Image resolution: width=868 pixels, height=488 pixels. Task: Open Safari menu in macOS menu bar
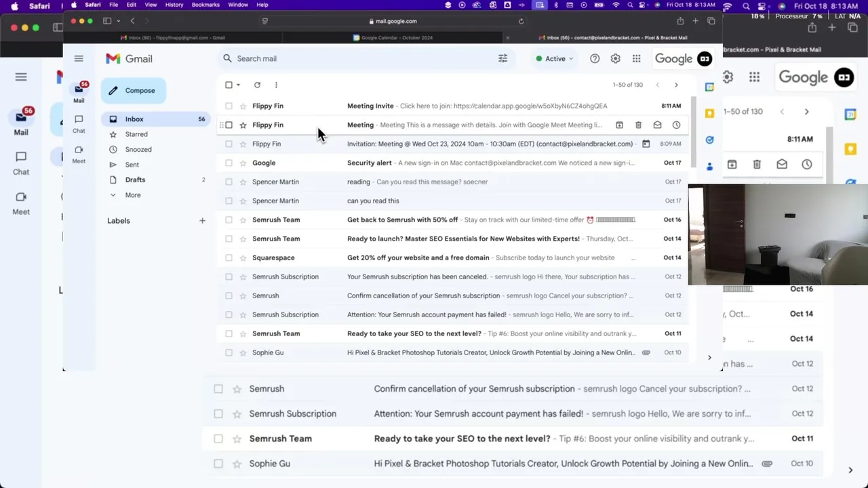93,5
